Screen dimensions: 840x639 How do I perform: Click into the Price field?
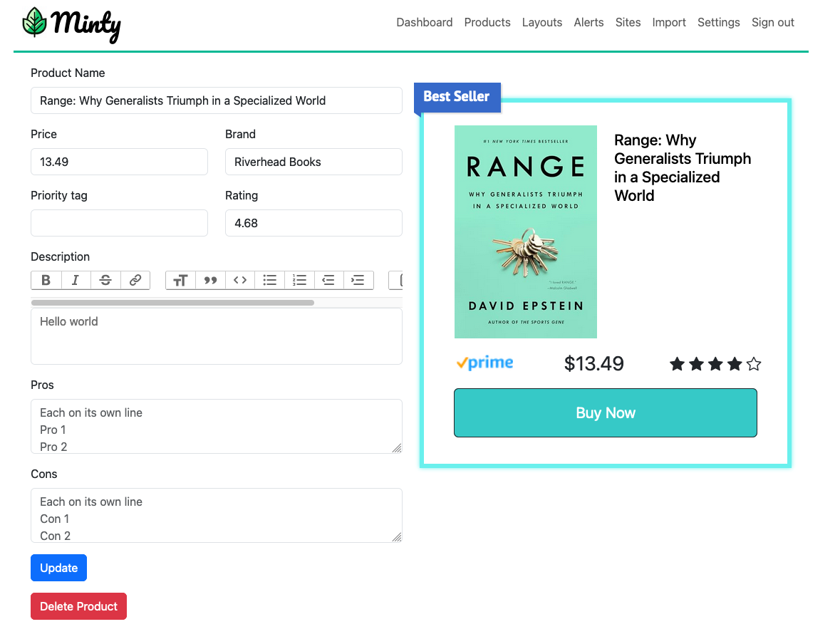119,162
